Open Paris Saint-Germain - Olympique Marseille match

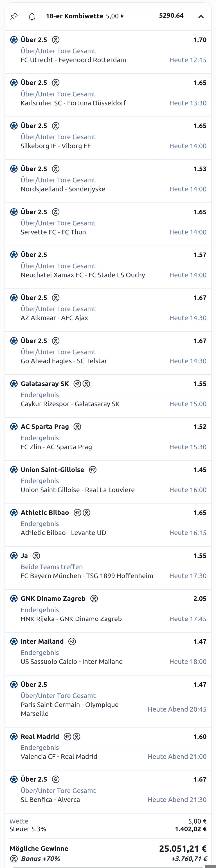70,709
